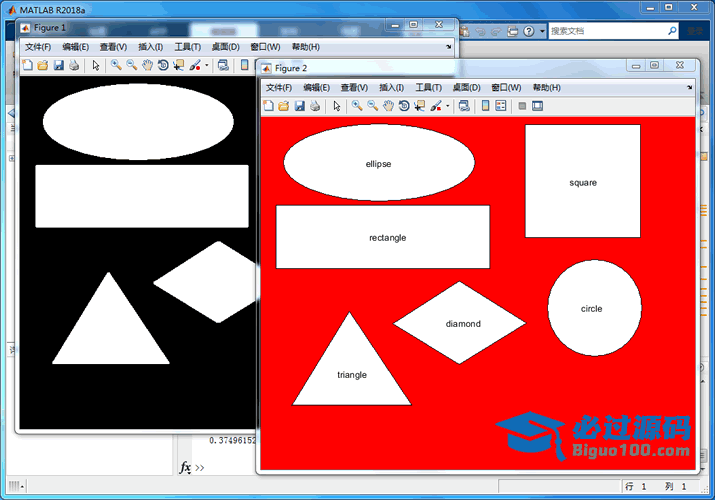The height and width of the screenshot is (500, 715).
Task: Select Rotate 3D tool in Figure 1
Action: click(163, 65)
